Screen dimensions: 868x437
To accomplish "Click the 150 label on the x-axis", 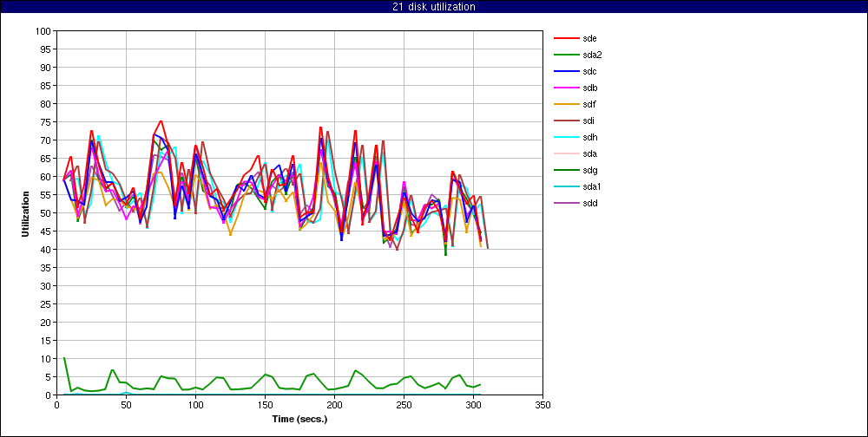I will tap(265, 405).
